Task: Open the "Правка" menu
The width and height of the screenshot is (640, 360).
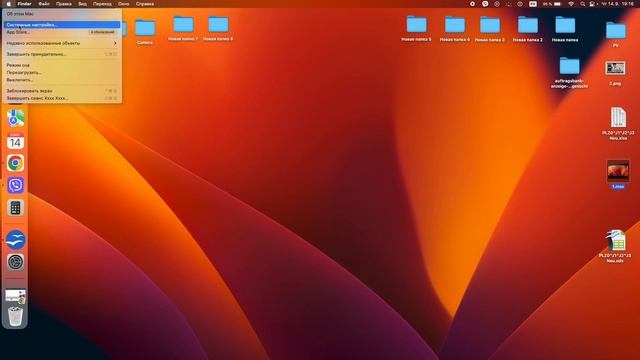Action: 64,4
